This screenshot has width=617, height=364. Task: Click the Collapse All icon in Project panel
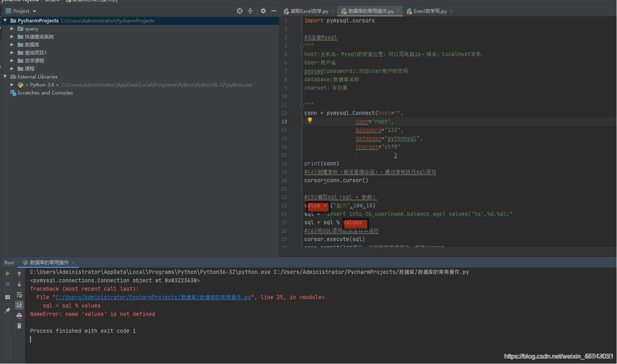[250, 11]
